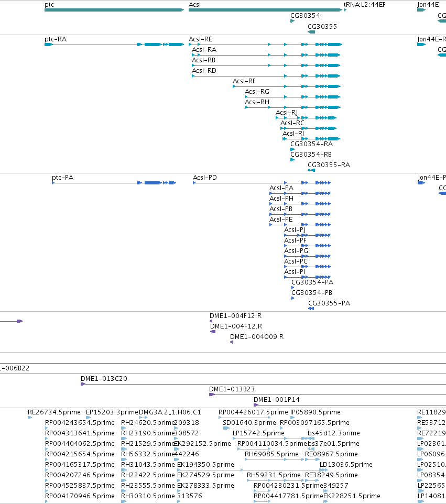The width and height of the screenshot is (446, 504).
Task: Click the Acsl-RJ transcript label
Action: click(x=287, y=113)
